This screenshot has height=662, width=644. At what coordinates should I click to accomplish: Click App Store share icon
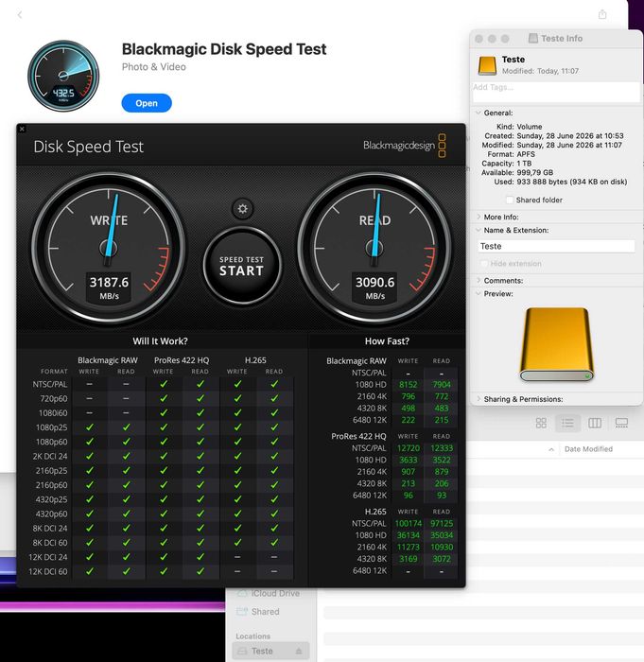tap(602, 14)
